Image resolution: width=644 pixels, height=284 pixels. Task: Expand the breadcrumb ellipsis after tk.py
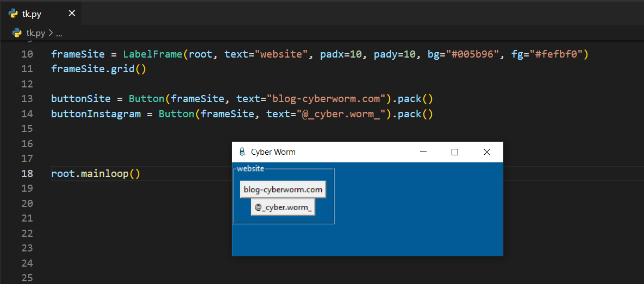[59, 33]
